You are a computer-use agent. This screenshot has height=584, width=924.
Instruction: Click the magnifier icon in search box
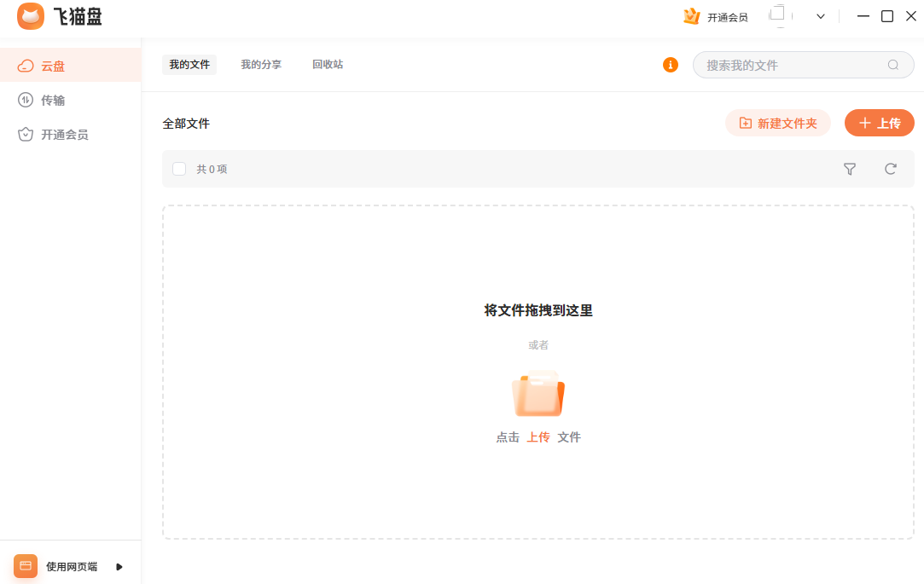click(893, 65)
